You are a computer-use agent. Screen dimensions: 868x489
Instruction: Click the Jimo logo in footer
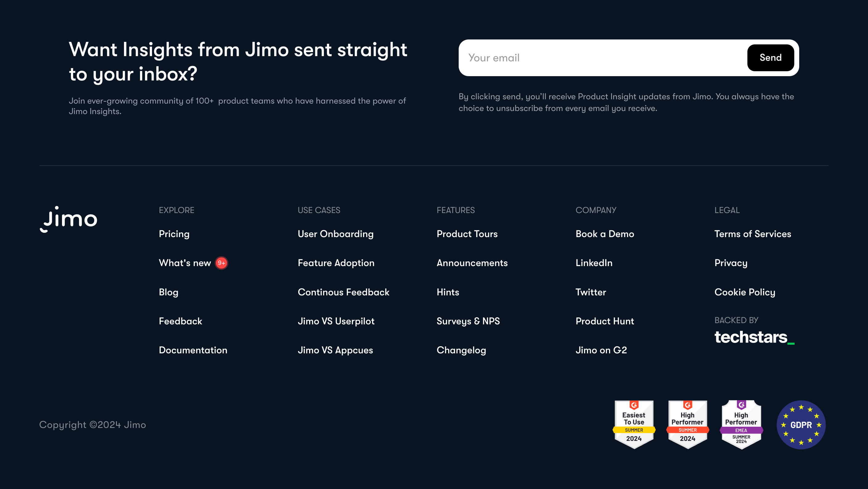69,219
